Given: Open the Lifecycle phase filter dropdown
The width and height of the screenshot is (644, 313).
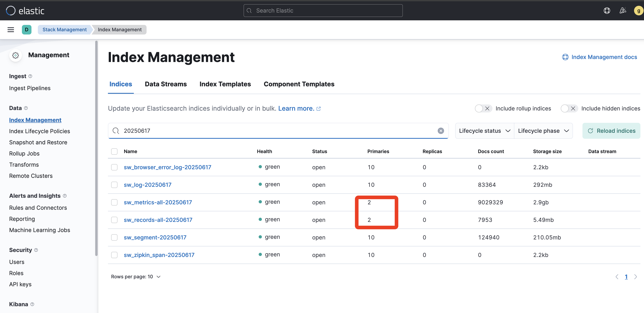Looking at the screenshot, I should (543, 131).
